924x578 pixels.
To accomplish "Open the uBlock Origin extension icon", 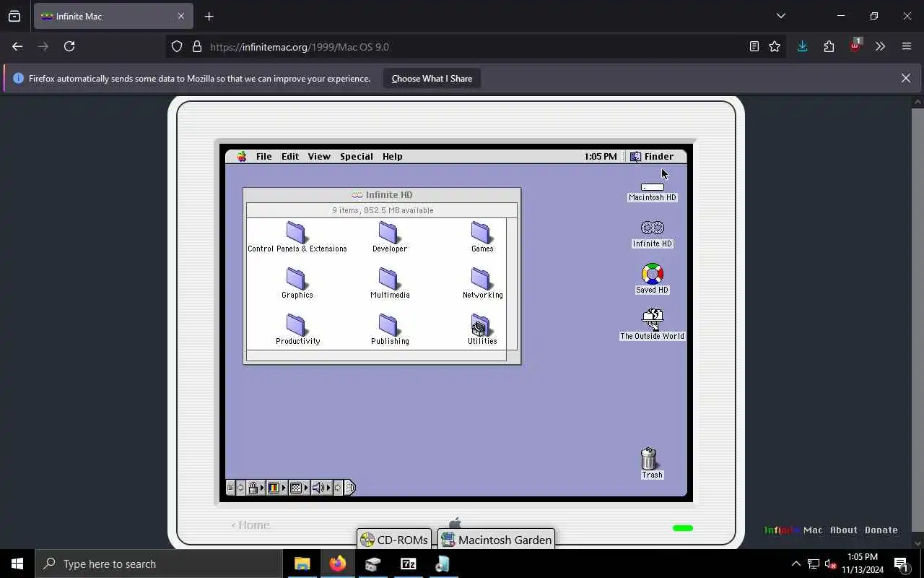I will 855,46.
